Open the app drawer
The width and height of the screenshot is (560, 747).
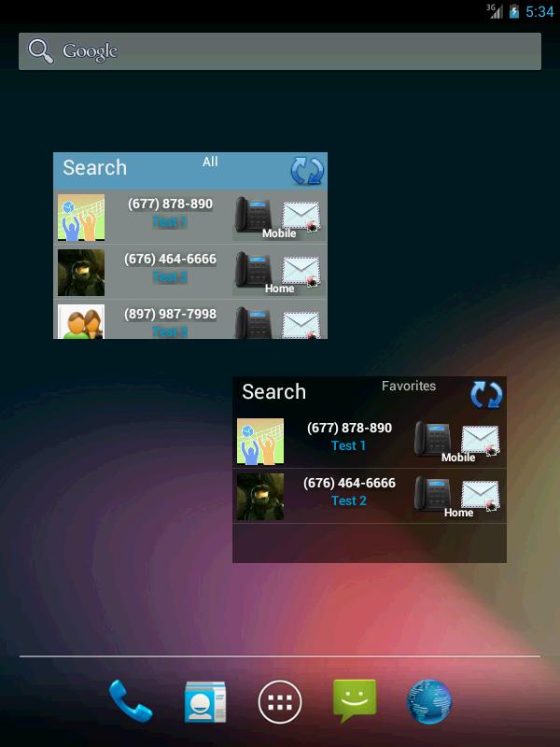pyautogui.click(x=280, y=702)
